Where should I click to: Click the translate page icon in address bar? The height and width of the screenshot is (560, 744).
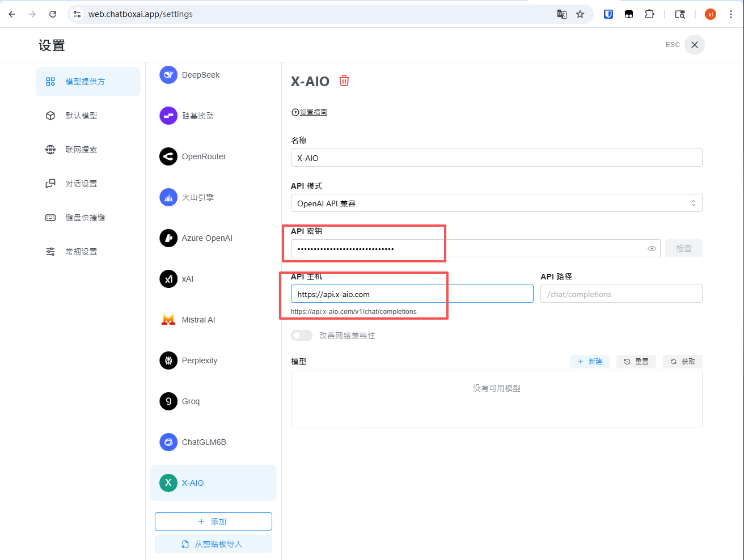click(x=562, y=14)
